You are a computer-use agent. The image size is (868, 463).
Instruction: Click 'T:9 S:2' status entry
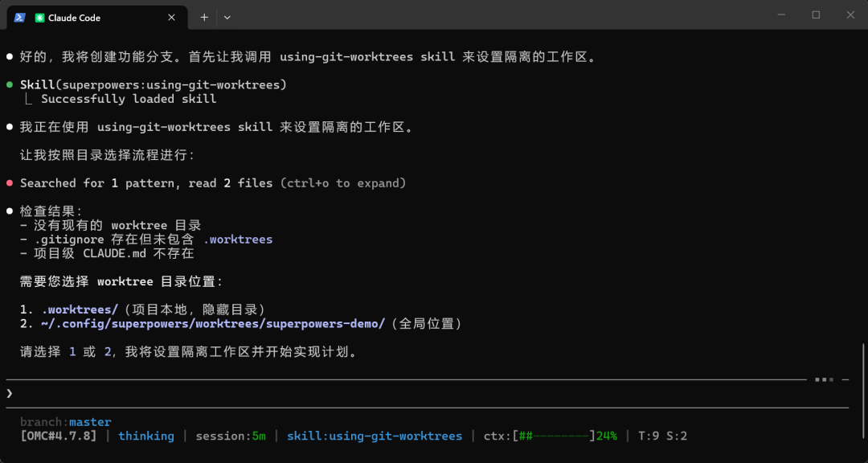pyautogui.click(x=662, y=436)
